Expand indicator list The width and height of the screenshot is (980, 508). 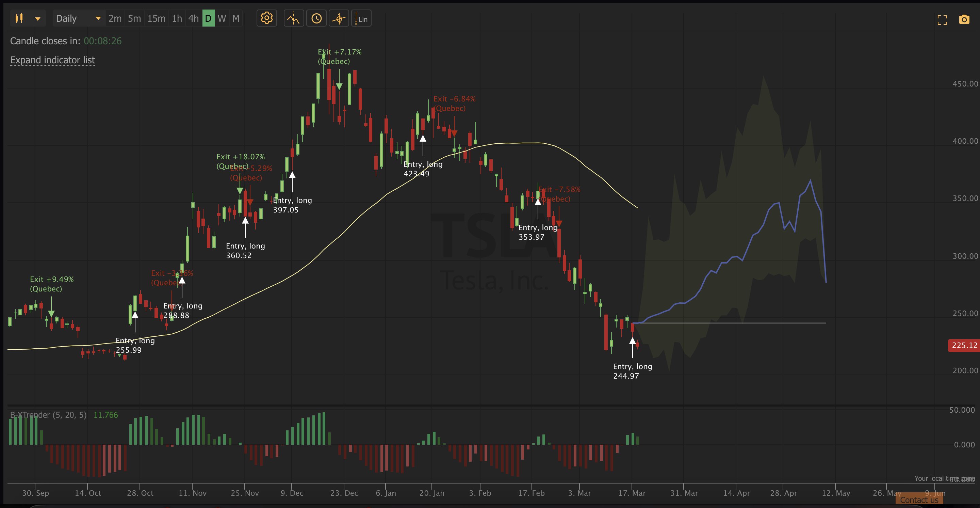52,60
